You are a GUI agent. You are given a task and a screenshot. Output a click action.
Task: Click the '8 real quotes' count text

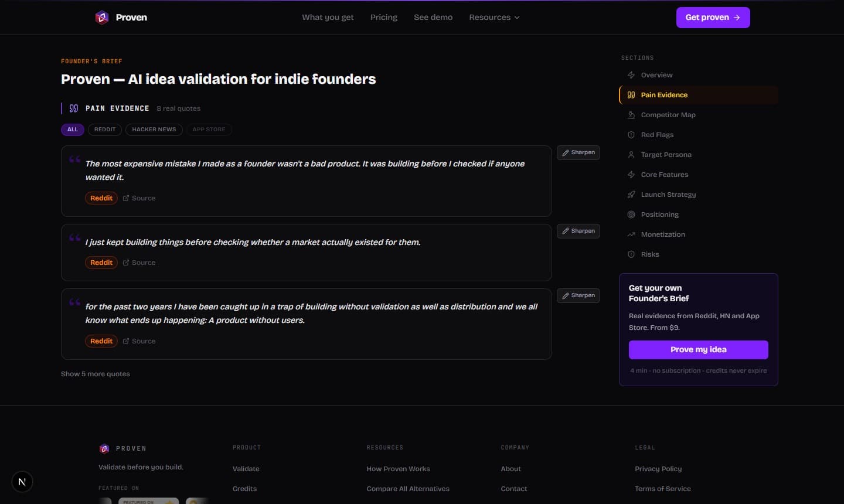pos(179,108)
